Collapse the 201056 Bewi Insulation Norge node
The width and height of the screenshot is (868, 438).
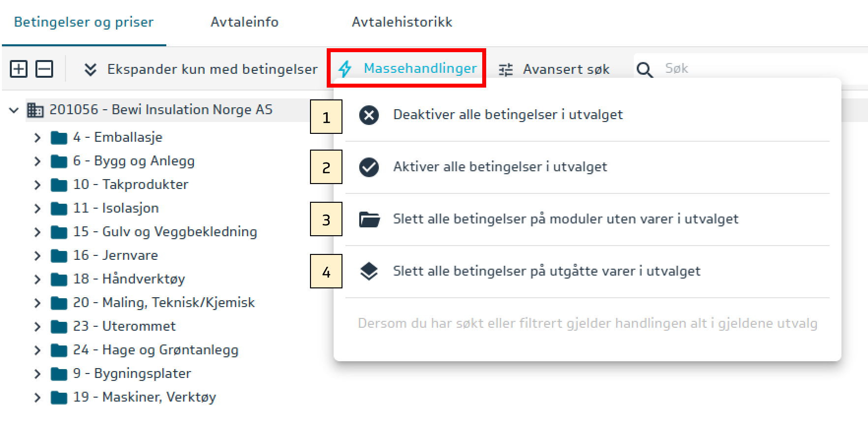13,110
